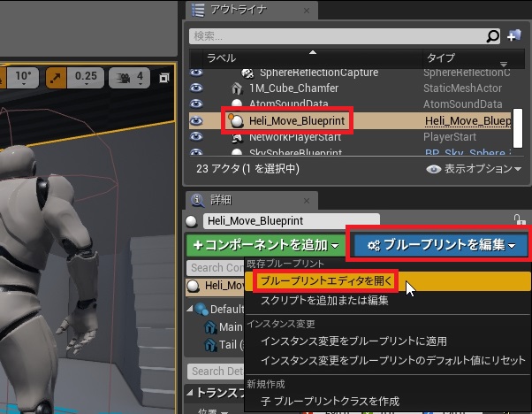Click the PlayerStart type text
The height and width of the screenshot is (414, 532).
(x=450, y=137)
